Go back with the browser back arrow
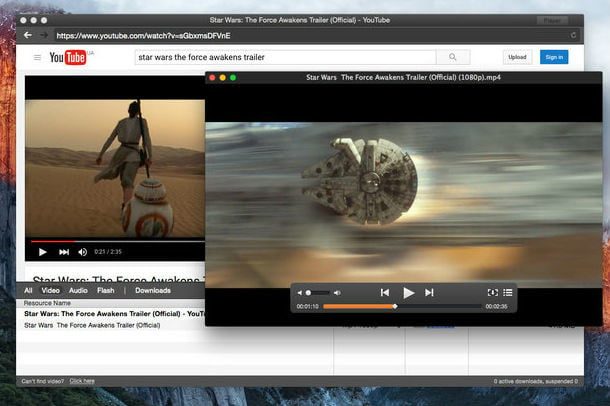 tap(27, 35)
